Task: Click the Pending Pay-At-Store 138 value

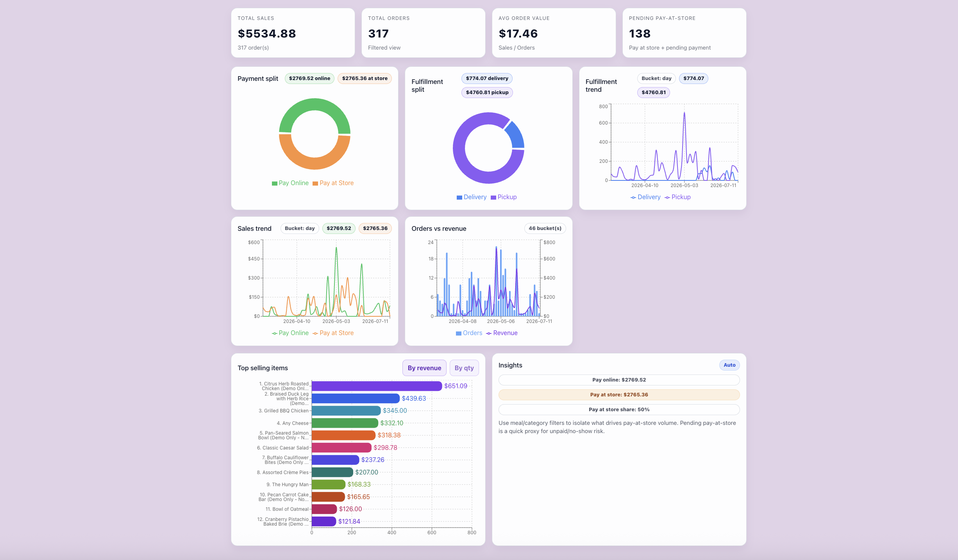Action: pos(640,34)
